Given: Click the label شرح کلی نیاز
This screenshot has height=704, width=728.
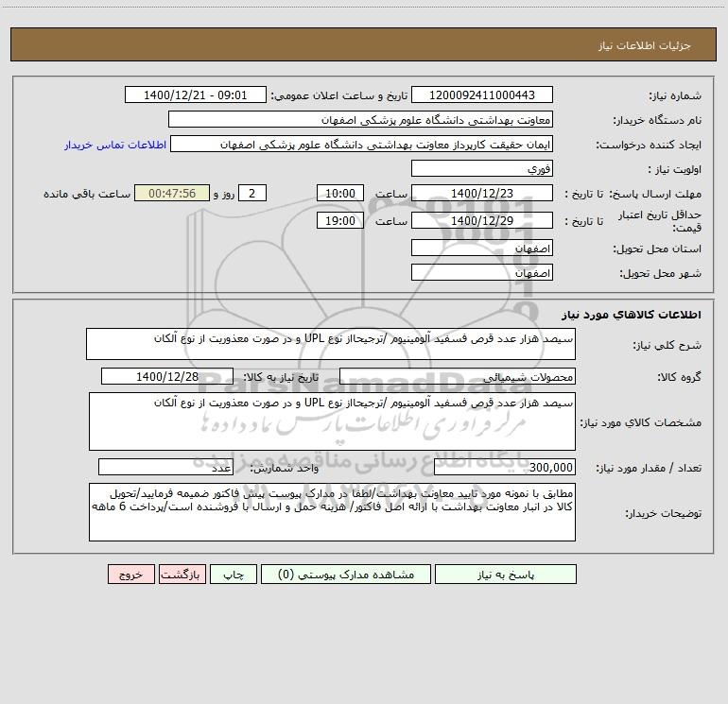Looking at the screenshot, I should [667, 345].
